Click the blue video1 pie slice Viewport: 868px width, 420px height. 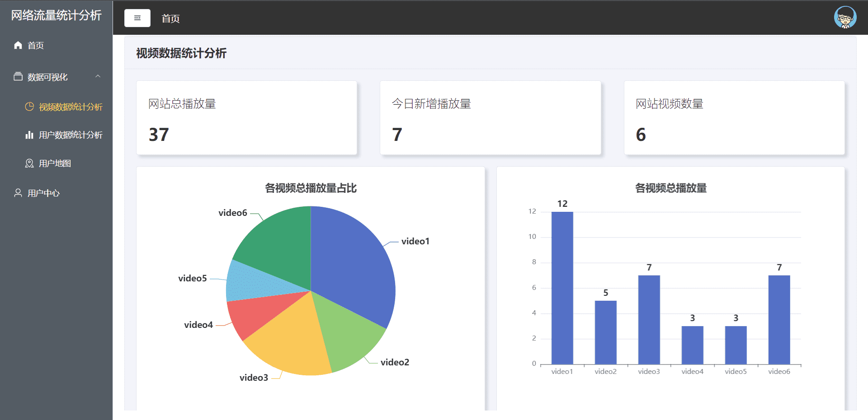353,266
